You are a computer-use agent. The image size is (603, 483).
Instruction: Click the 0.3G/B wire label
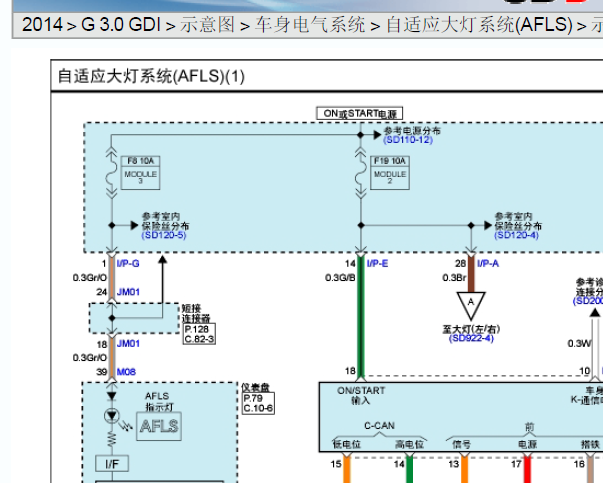(x=340, y=278)
